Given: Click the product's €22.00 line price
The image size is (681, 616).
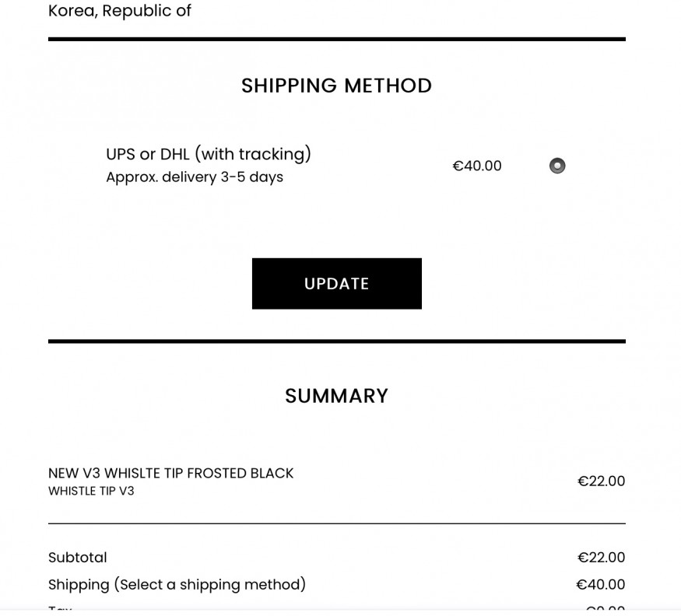Looking at the screenshot, I should pos(601,481).
